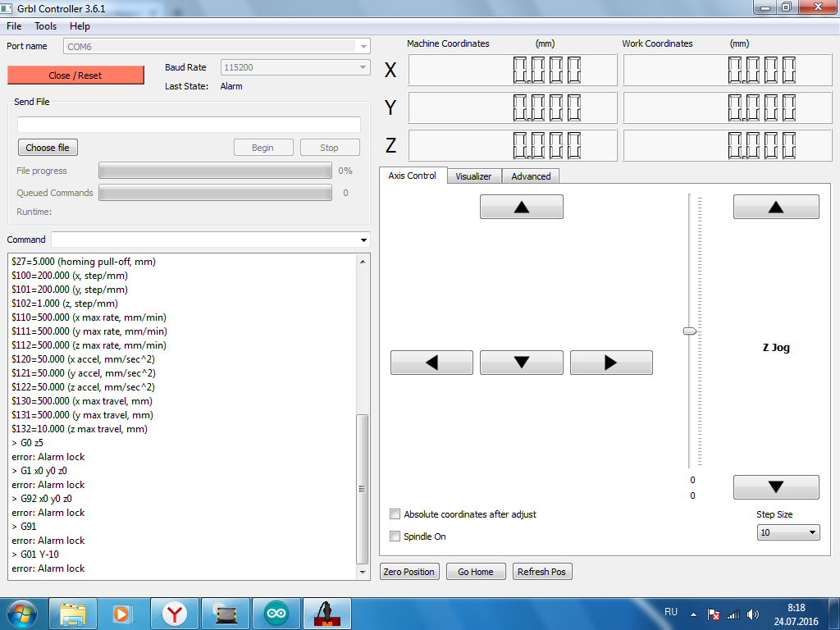This screenshot has height=630, width=840.
Task: Show hidden system tray icons
Action: point(694,614)
